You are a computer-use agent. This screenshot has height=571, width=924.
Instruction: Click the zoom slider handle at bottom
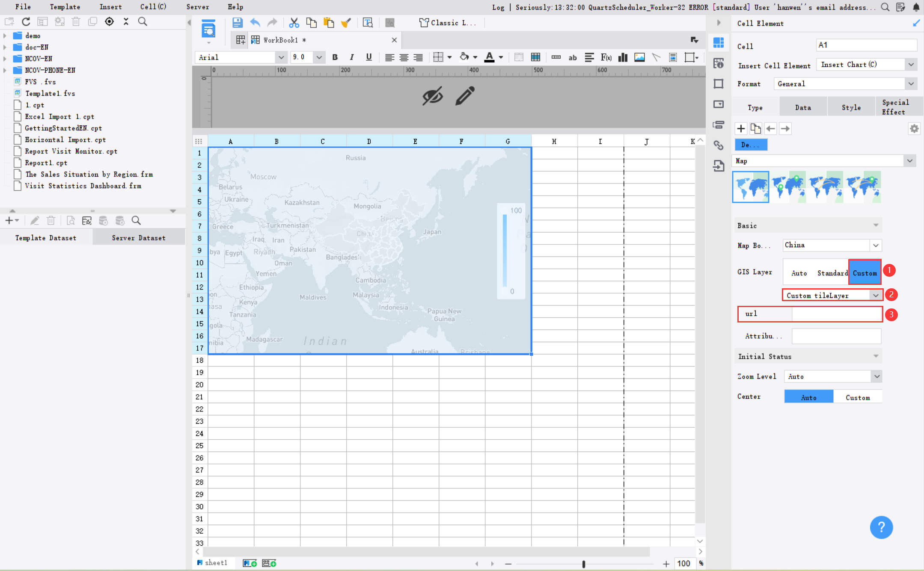click(x=583, y=564)
